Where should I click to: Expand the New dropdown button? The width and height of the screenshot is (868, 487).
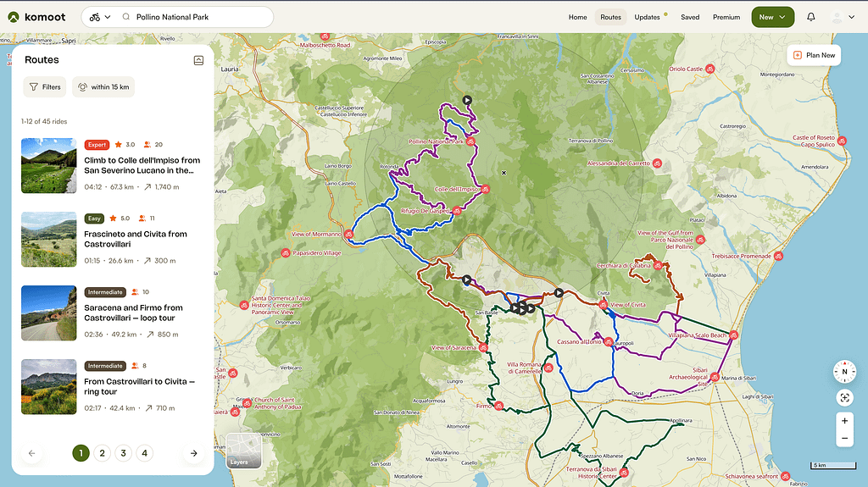(x=772, y=17)
